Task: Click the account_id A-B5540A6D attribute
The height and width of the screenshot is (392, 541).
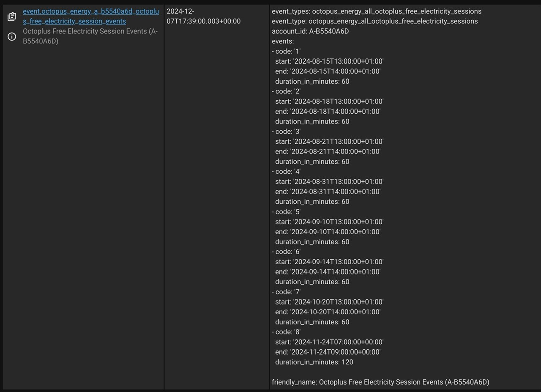Action: [310, 31]
